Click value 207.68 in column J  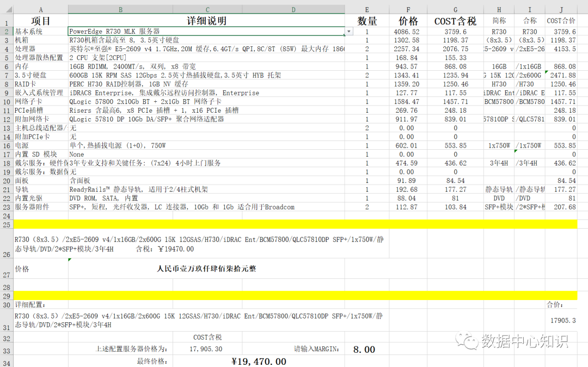[x=561, y=207]
